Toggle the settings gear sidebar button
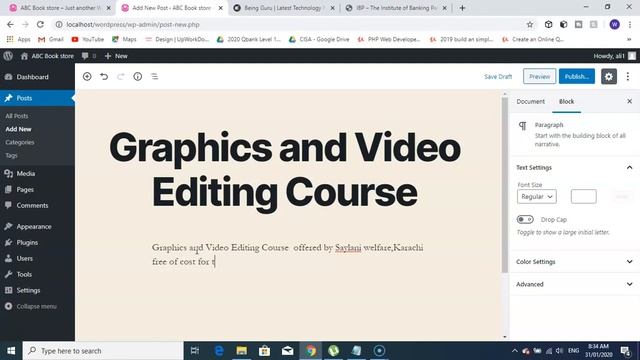 point(609,76)
